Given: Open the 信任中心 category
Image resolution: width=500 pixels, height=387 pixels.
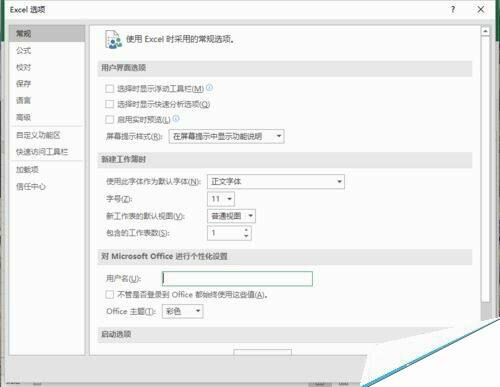Looking at the screenshot, I should pos(47,186).
